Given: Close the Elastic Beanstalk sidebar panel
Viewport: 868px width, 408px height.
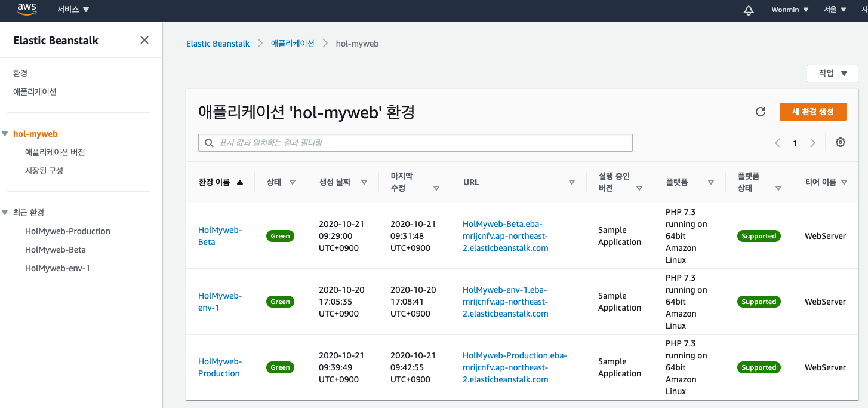Looking at the screenshot, I should (144, 40).
